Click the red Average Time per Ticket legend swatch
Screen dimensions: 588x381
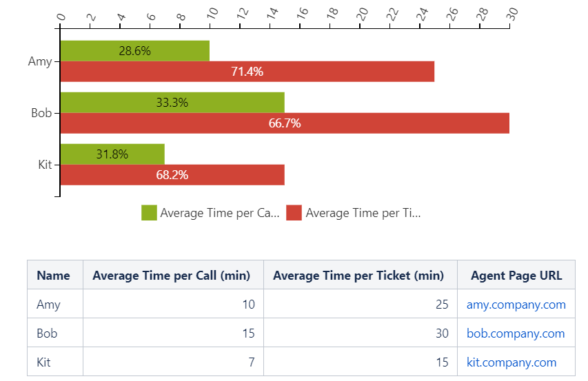pyautogui.click(x=294, y=213)
